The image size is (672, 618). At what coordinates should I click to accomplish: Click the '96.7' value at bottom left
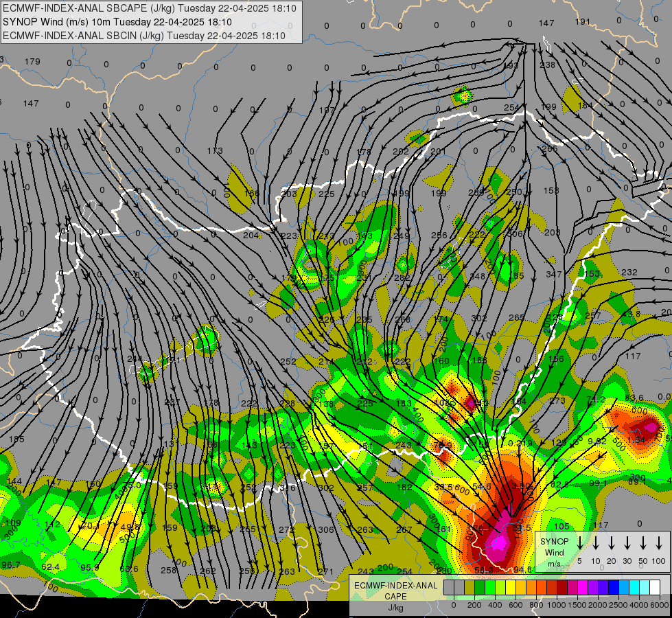click(11, 565)
